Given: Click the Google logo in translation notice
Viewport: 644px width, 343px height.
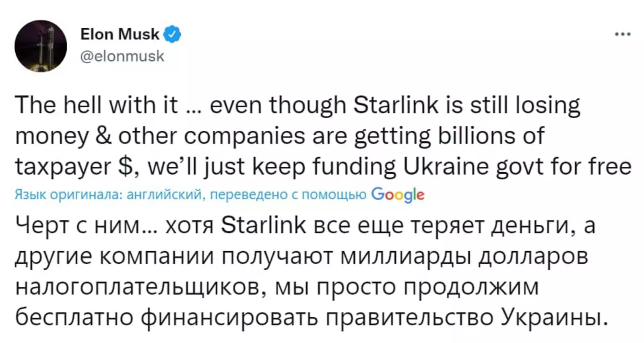Looking at the screenshot, I should point(398,195).
